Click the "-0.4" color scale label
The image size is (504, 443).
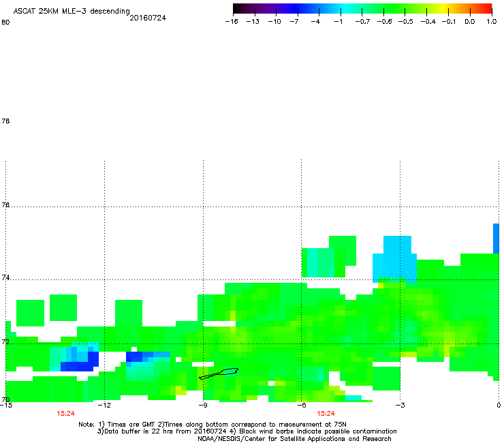pos(428,22)
